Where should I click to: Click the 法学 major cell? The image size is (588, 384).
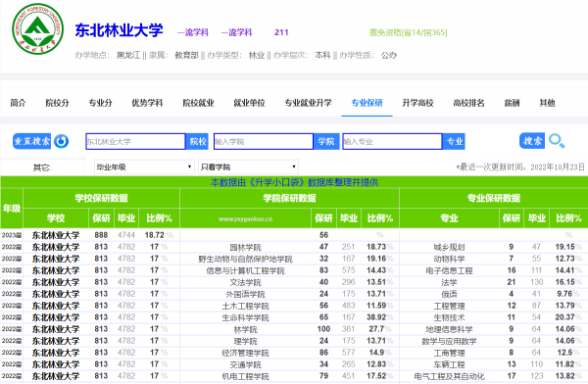449,282
